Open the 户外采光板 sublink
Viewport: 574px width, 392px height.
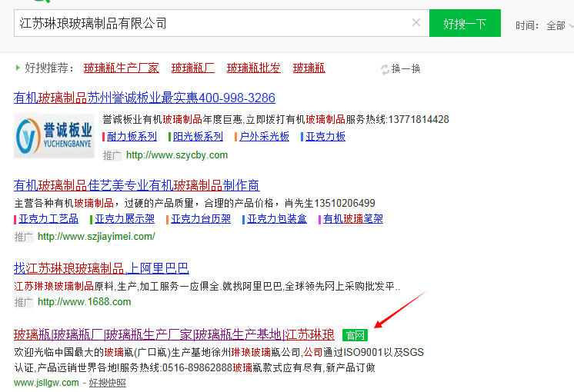[264, 137]
